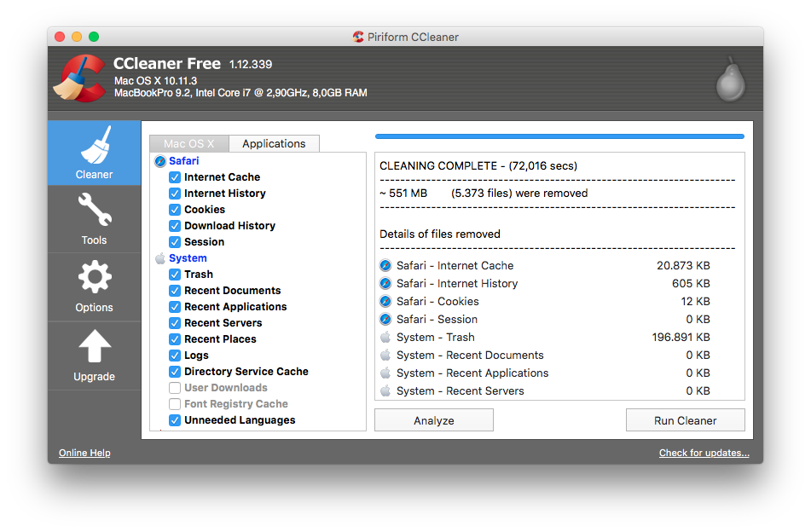Toggle Recent Documents checkbox
The height and width of the screenshot is (532, 811).
(x=175, y=291)
